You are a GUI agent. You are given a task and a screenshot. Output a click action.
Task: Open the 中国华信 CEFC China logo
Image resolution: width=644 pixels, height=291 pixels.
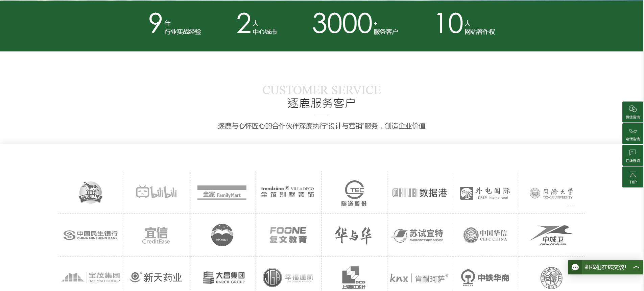click(x=485, y=235)
